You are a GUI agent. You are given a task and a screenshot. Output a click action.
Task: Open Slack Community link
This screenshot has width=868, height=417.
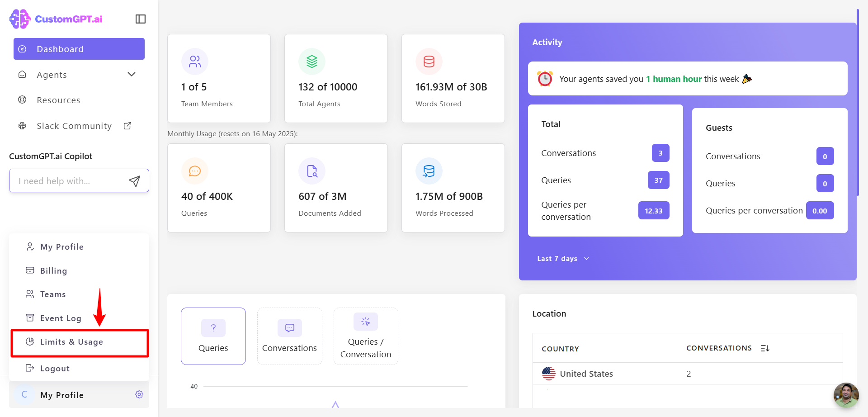[75, 126]
